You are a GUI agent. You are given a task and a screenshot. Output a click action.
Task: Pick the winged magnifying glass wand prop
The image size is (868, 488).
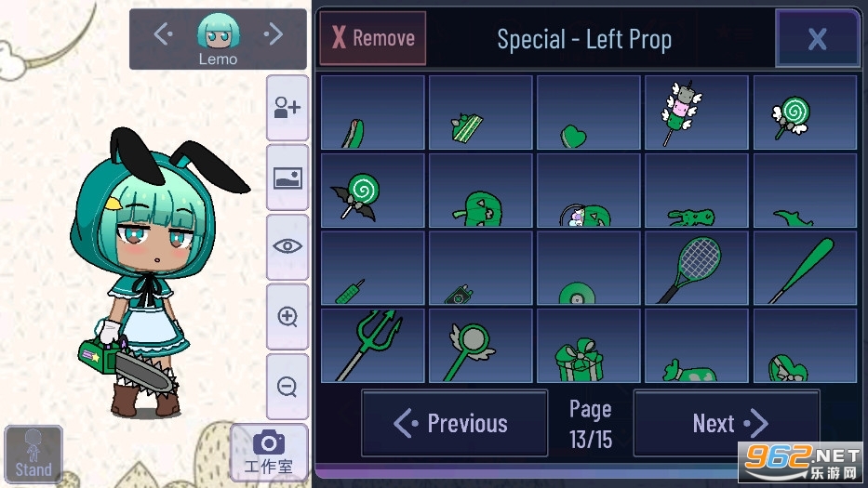point(480,346)
